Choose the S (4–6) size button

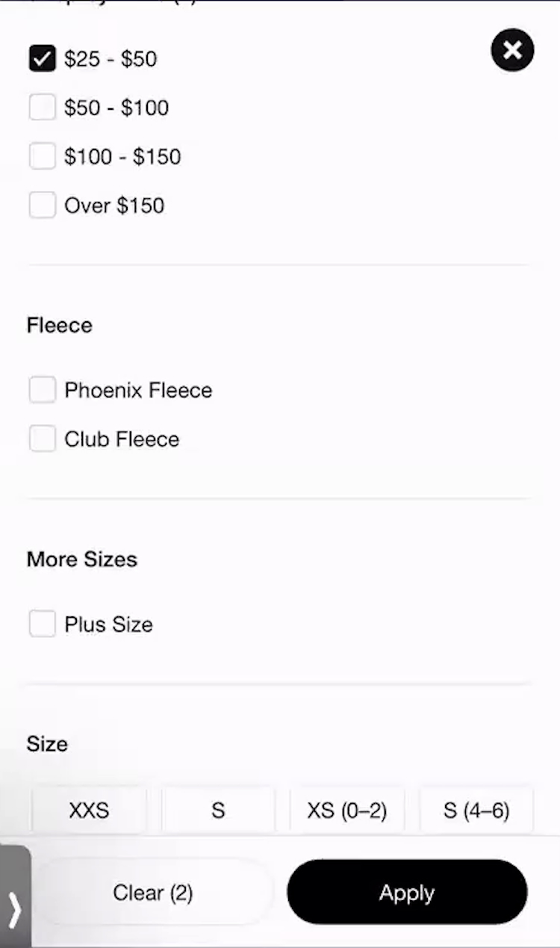476,811
